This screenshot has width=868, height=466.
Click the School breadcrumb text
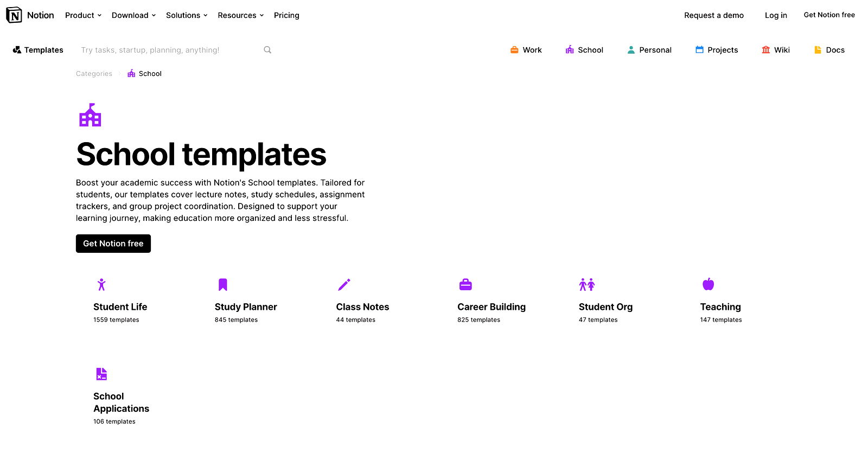(150, 74)
